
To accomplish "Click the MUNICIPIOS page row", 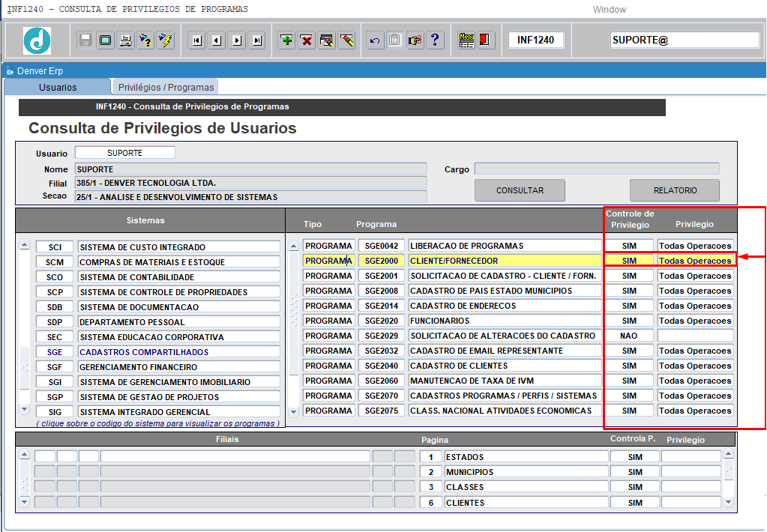I will click(x=526, y=472).
